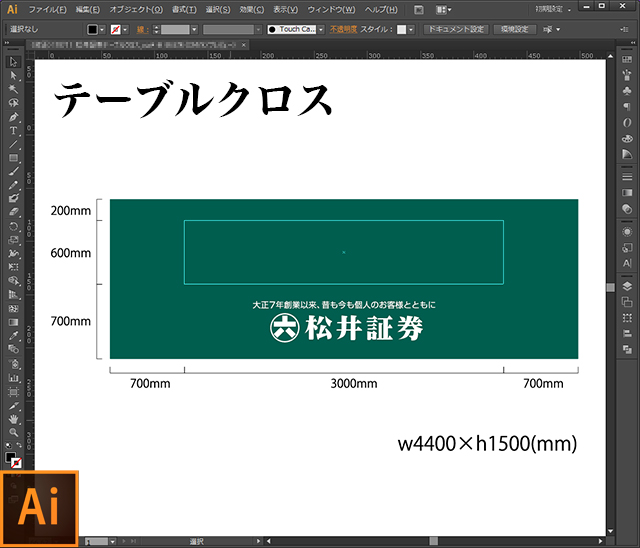Image resolution: width=640 pixels, height=548 pixels.
Task: Click the 環境設定 button
Action: 515,29
